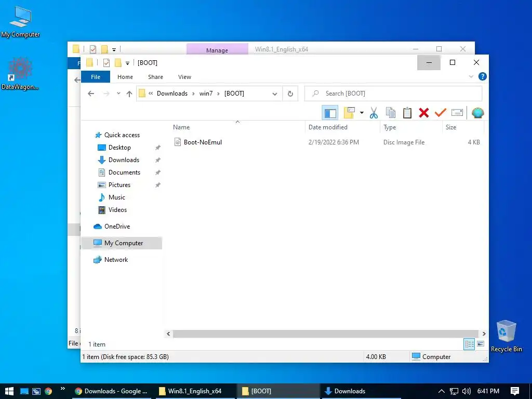532x399 pixels.
Task: Switch to the Win8.1_English_x64 taskbar button
Action: point(195,391)
